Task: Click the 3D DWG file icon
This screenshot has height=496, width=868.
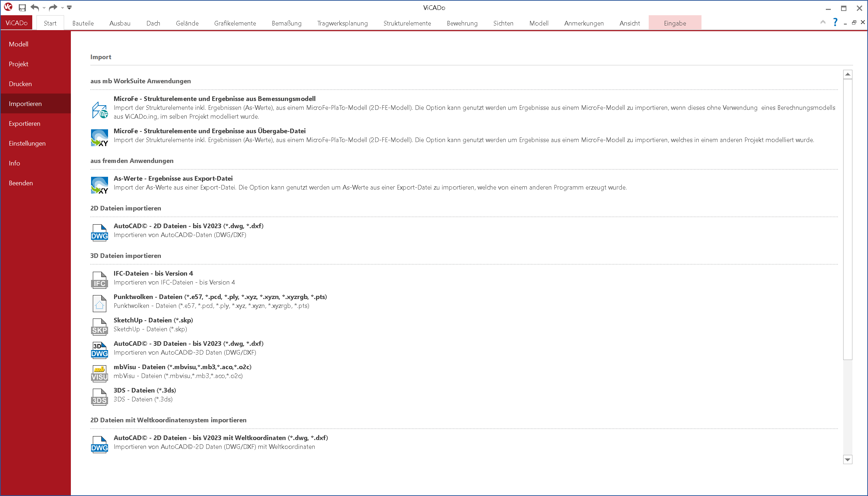Action: click(100, 350)
